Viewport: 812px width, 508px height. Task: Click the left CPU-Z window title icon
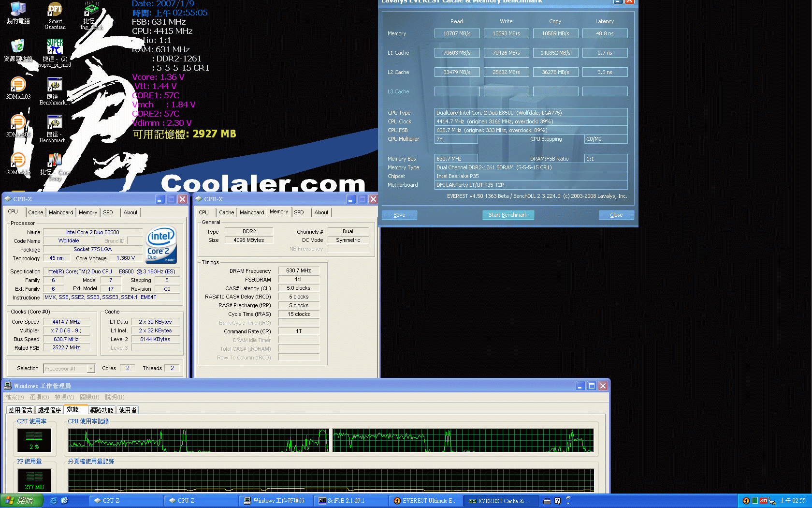pyautogui.click(x=8, y=199)
